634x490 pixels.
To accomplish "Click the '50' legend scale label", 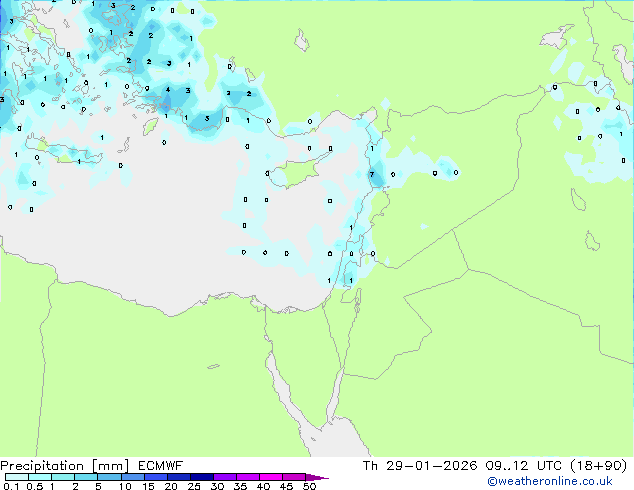I will tap(309, 486).
